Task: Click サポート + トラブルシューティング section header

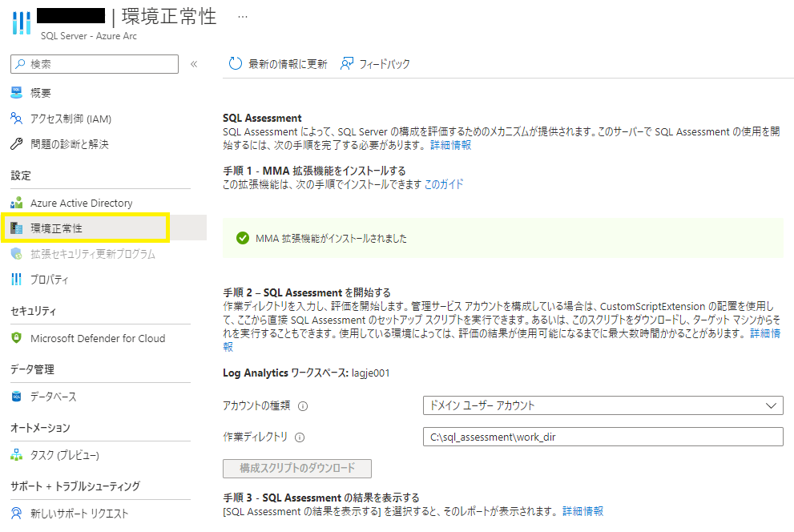Action: (x=75, y=486)
